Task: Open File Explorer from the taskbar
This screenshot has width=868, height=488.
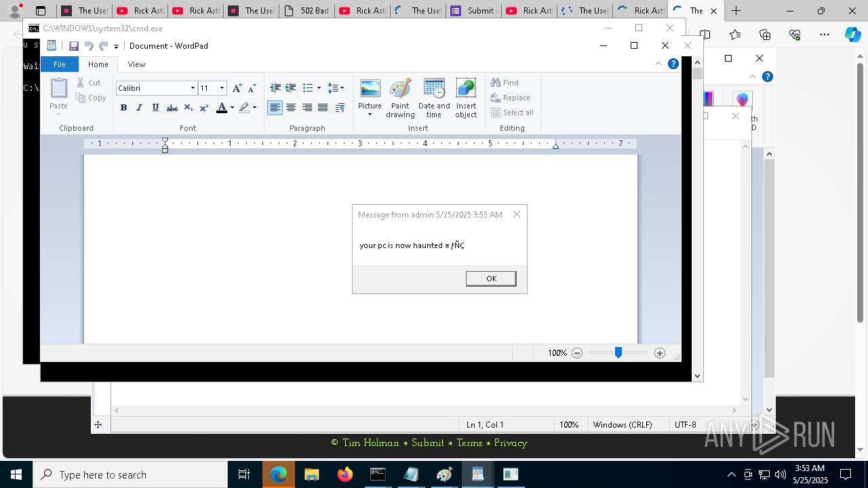Action: click(x=311, y=474)
